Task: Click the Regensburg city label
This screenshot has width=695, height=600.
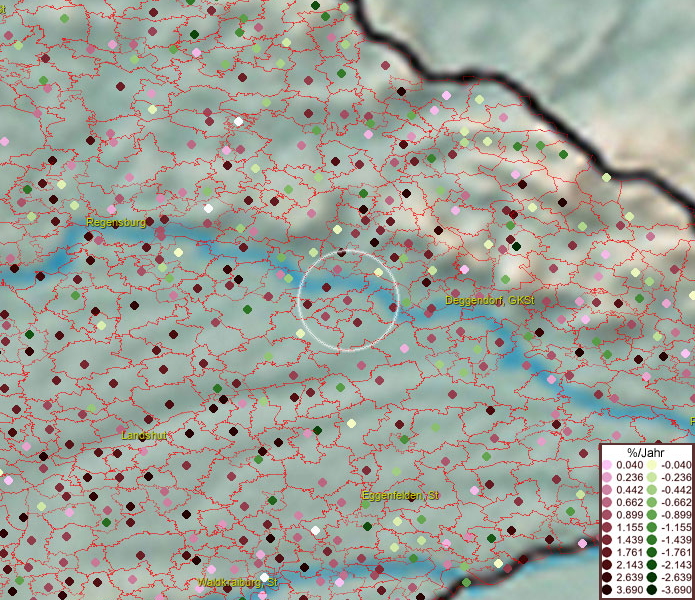Action: [x=116, y=222]
